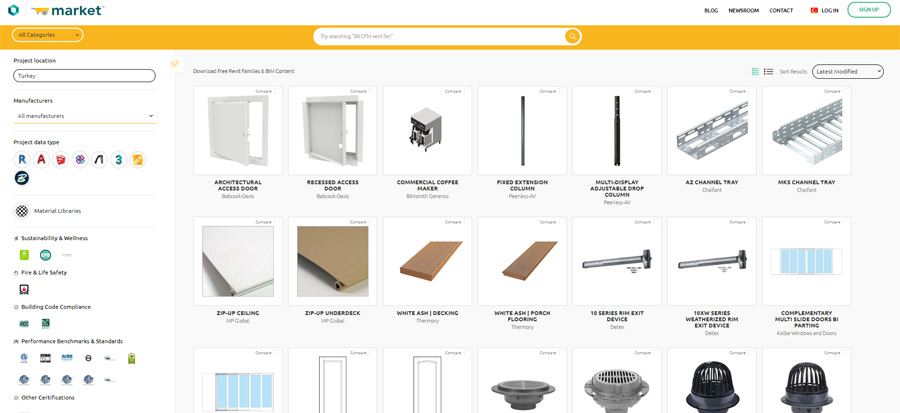Click the Sign Up button

point(868,10)
